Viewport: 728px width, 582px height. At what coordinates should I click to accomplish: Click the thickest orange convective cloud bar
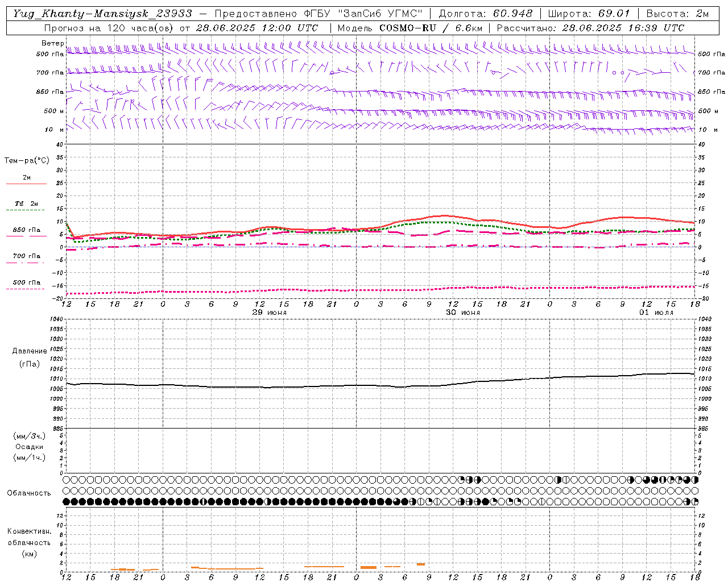[x=369, y=567]
